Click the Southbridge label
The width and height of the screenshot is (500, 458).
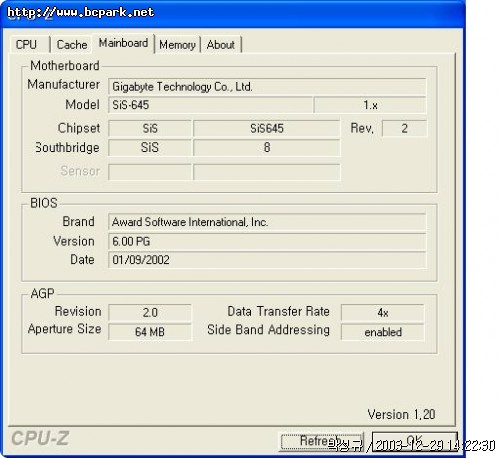pos(67,147)
